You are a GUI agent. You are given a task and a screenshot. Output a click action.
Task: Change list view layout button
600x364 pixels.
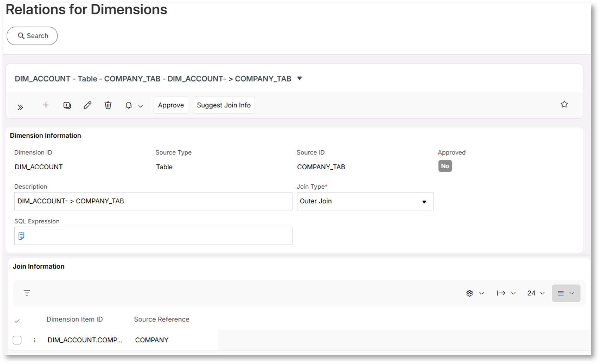pos(566,293)
